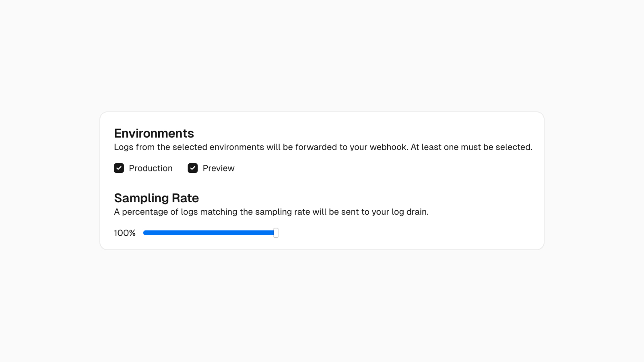Click the Production label text
Image resolution: width=644 pixels, height=362 pixels.
tap(150, 168)
